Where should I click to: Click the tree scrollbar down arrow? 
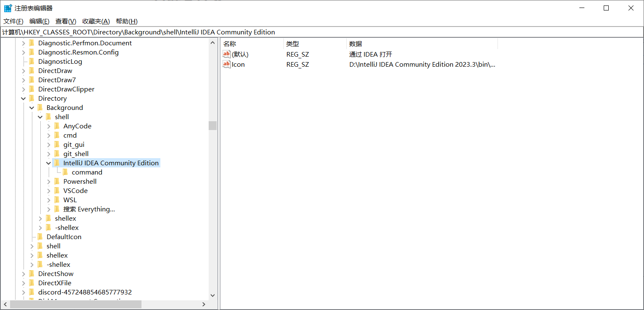point(212,295)
